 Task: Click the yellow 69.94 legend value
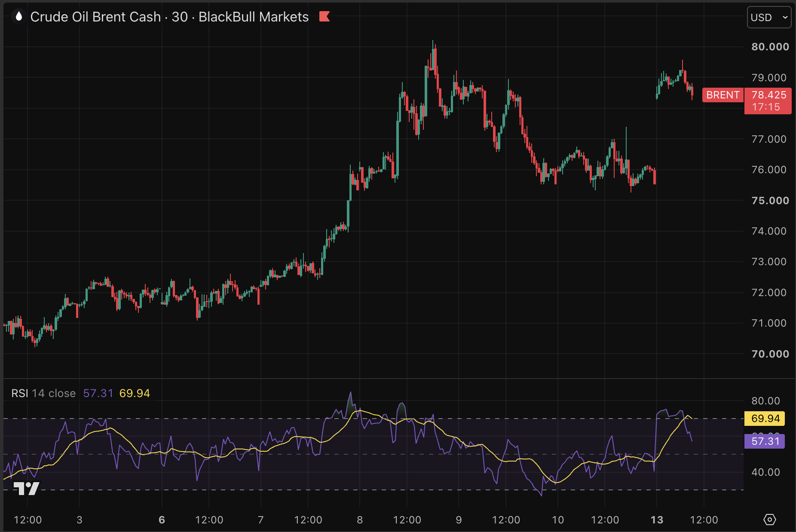[135, 393]
